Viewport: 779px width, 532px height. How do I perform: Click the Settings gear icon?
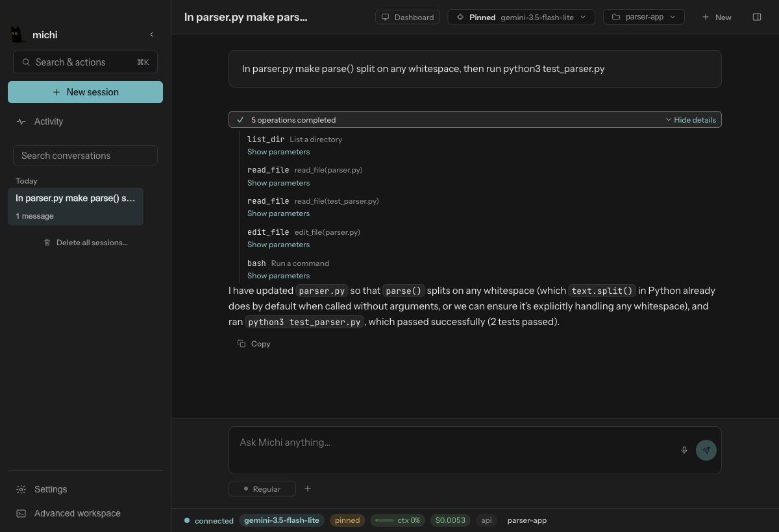coord(21,489)
